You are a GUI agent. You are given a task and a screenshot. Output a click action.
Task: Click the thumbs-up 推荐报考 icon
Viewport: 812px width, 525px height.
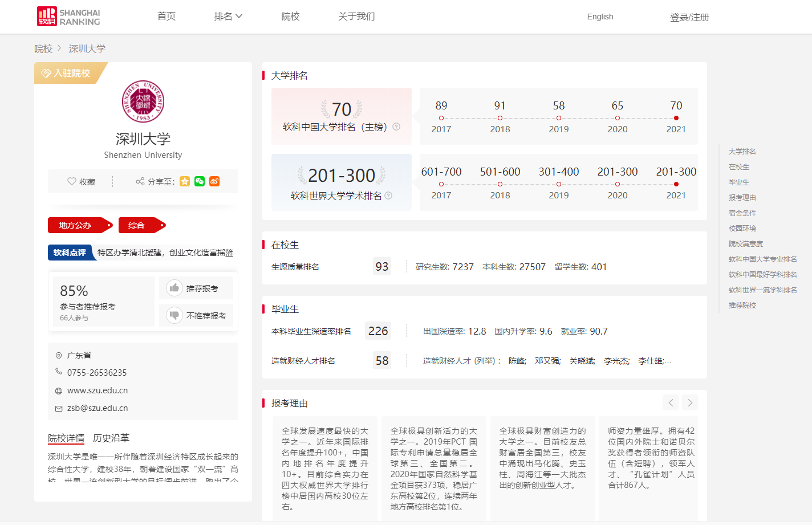[x=174, y=288]
